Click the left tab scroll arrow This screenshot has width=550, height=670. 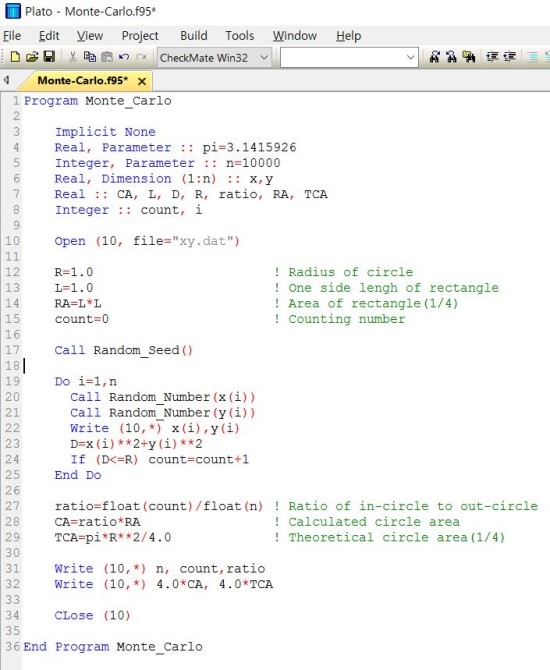[x=6, y=80]
